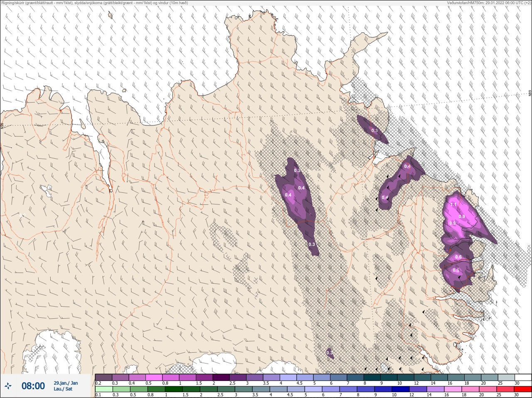
Task: Pick the deep blue 10 rain legend swatch
Action: point(401,389)
